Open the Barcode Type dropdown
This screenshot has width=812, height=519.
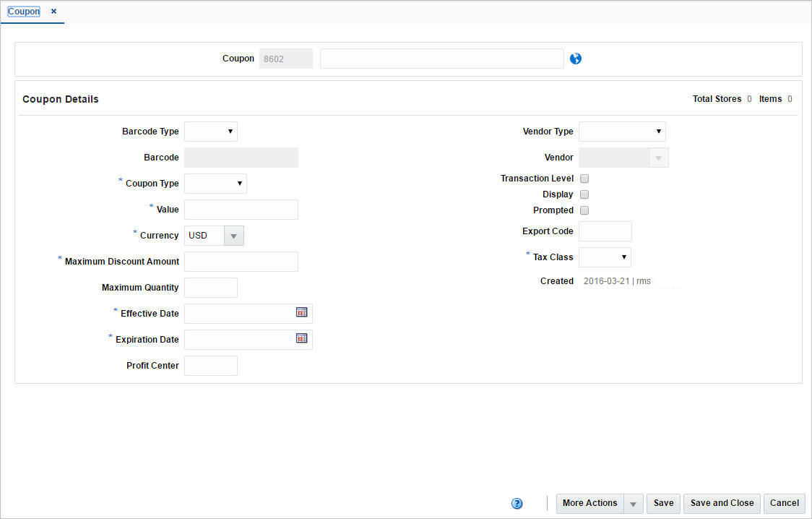(211, 132)
